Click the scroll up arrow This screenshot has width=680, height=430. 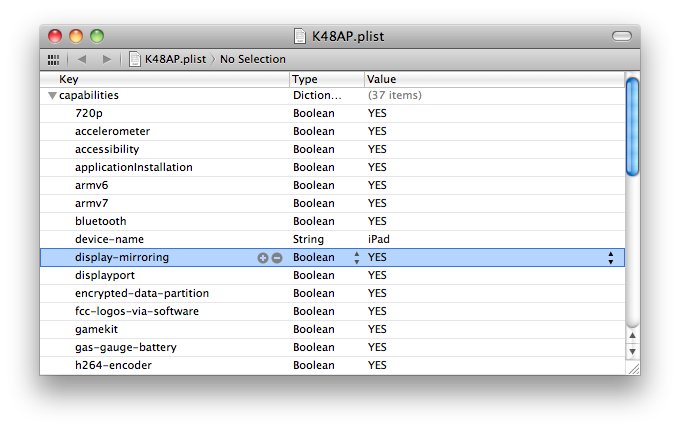click(x=632, y=335)
